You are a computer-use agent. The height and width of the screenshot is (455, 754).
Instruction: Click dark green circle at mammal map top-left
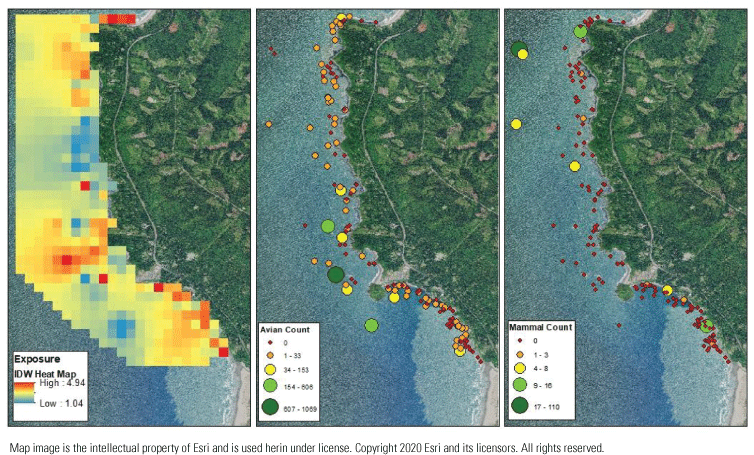(x=519, y=49)
